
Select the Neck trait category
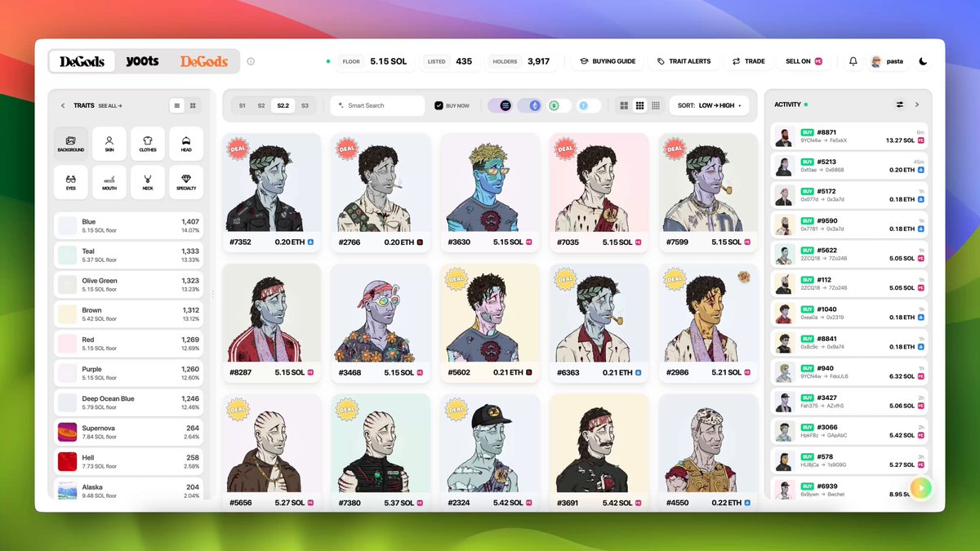pos(148,182)
